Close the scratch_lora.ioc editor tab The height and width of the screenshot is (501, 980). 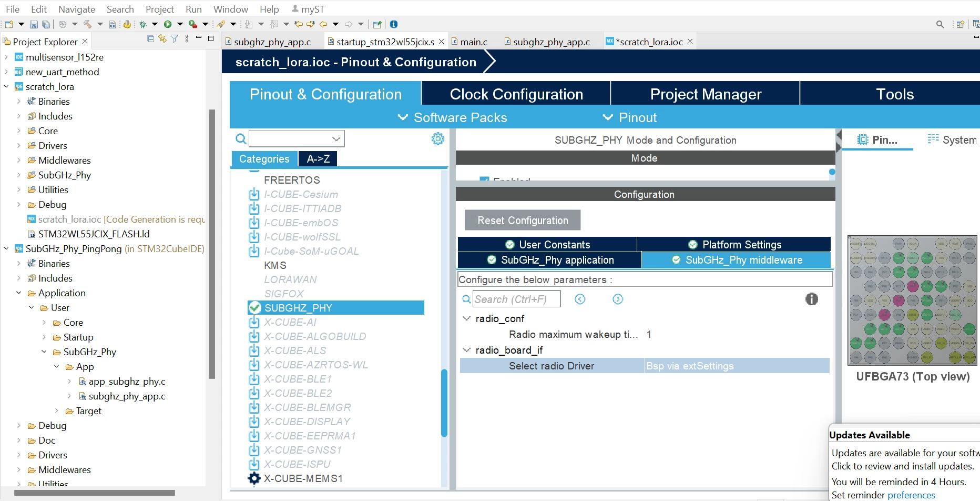point(690,42)
